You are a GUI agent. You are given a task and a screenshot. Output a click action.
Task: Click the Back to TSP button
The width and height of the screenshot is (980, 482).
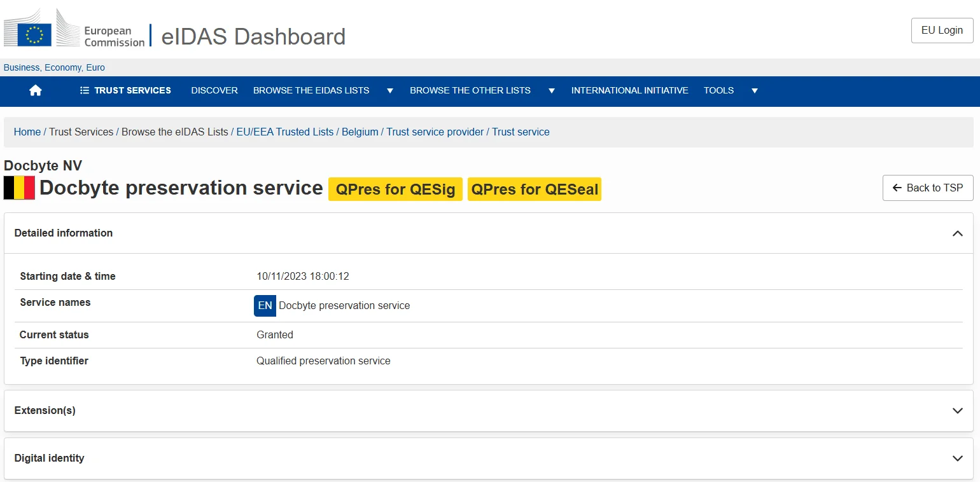(928, 188)
